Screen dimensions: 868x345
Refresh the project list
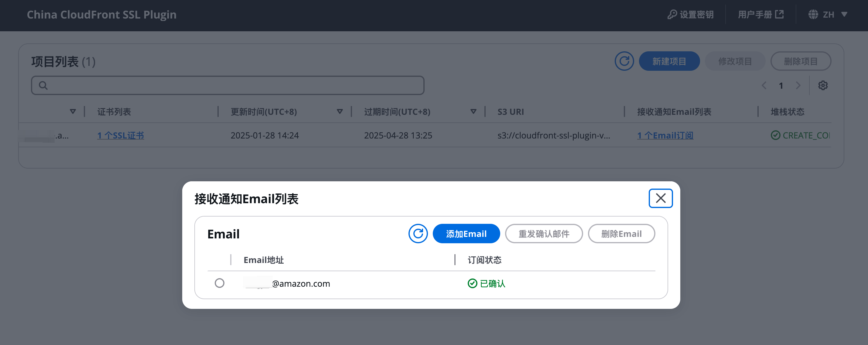(624, 61)
